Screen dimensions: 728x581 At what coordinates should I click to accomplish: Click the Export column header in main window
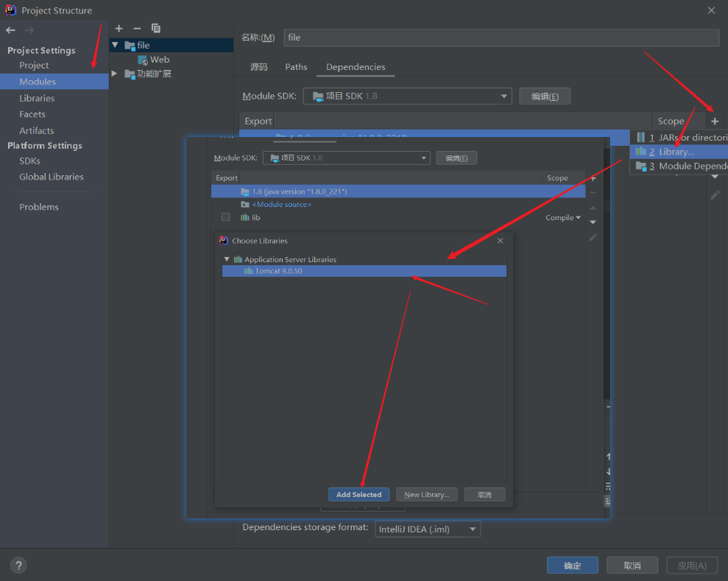258,122
